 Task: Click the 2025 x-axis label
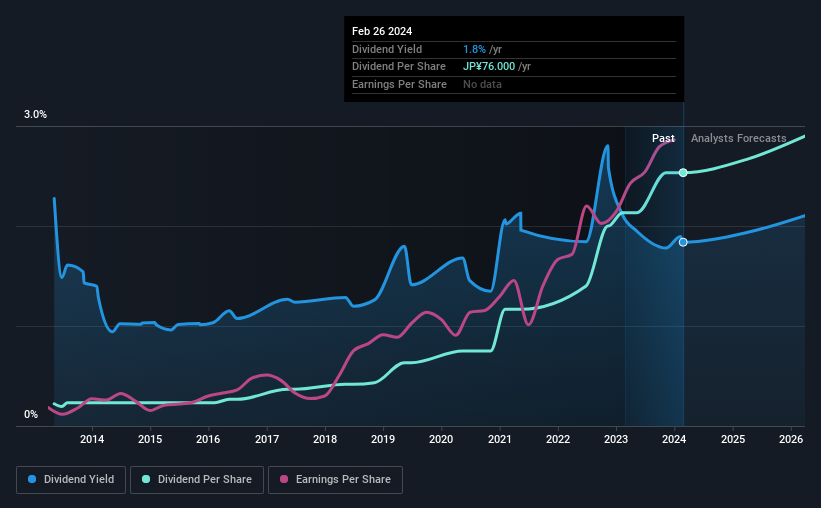pyautogui.click(x=733, y=439)
